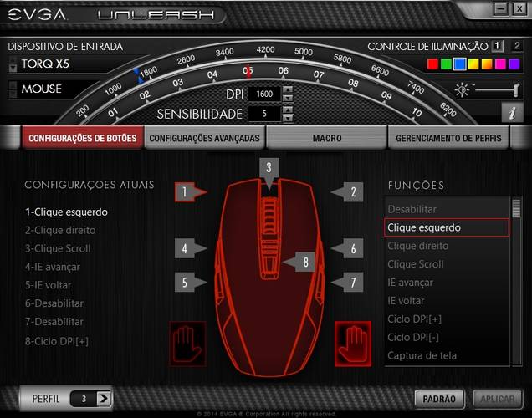532x418 pixels.
Task: Select lighting control profile 1
Action: pos(497,46)
